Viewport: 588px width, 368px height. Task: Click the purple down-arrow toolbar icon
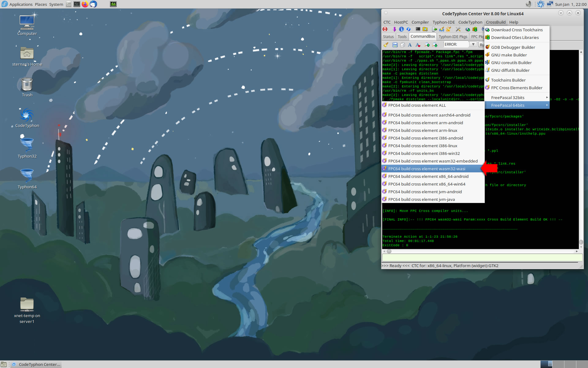pos(394,29)
